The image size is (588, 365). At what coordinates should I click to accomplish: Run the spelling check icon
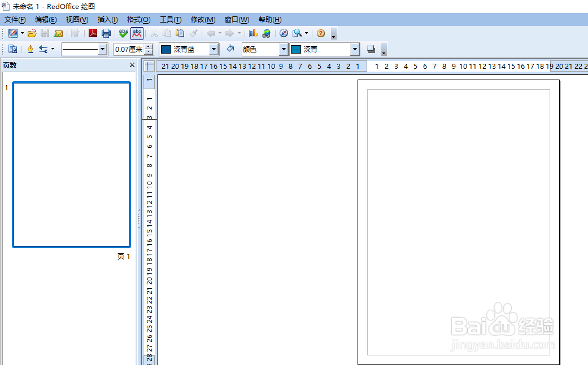pyautogui.click(x=123, y=33)
